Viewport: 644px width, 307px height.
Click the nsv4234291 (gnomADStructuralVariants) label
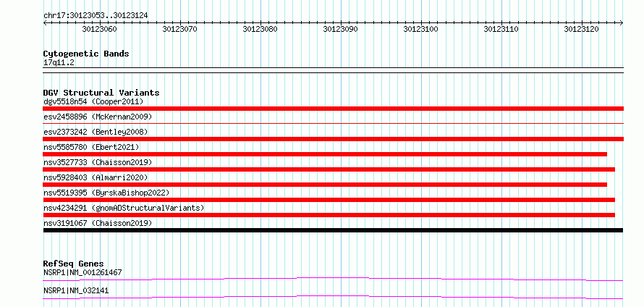pos(124,208)
